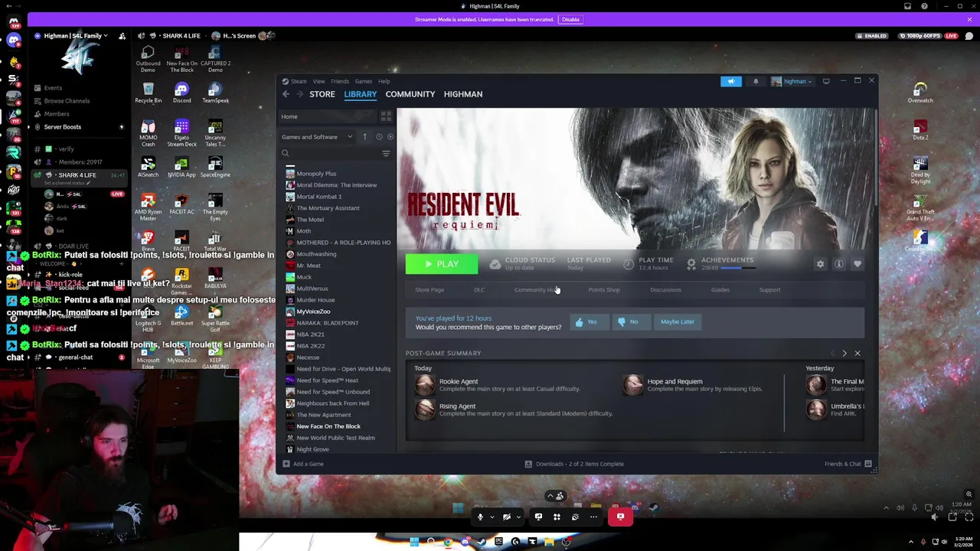Open the Help menu in Steam
980x551 pixels.
384,81
